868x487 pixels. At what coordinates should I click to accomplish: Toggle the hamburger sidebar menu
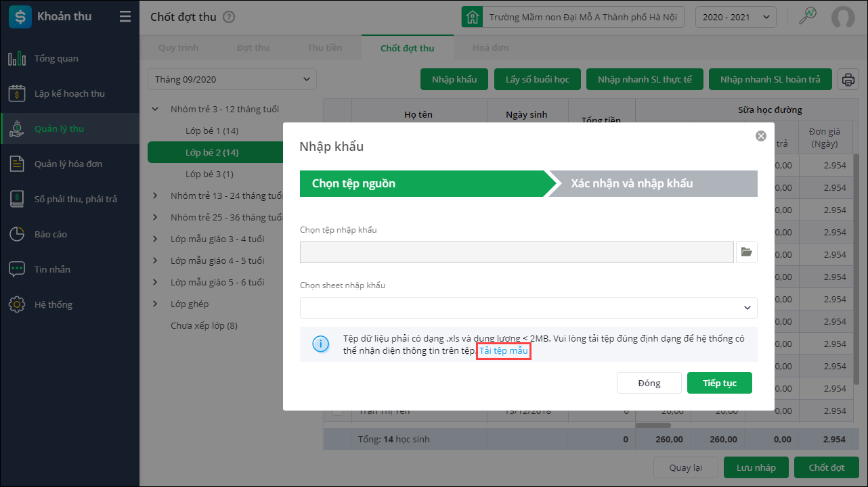125,16
